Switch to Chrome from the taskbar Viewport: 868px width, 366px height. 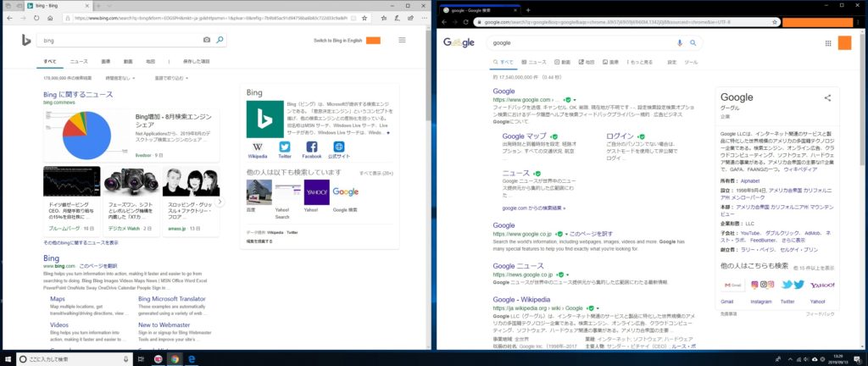pyautogui.click(x=175, y=359)
